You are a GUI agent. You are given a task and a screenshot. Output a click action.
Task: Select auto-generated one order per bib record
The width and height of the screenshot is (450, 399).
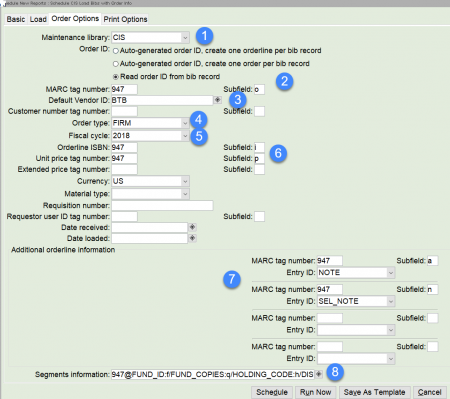(x=116, y=64)
